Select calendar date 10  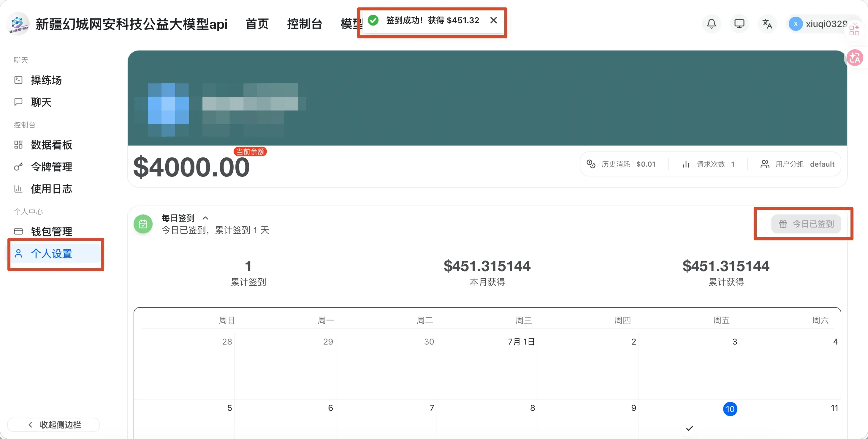(730, 409)
